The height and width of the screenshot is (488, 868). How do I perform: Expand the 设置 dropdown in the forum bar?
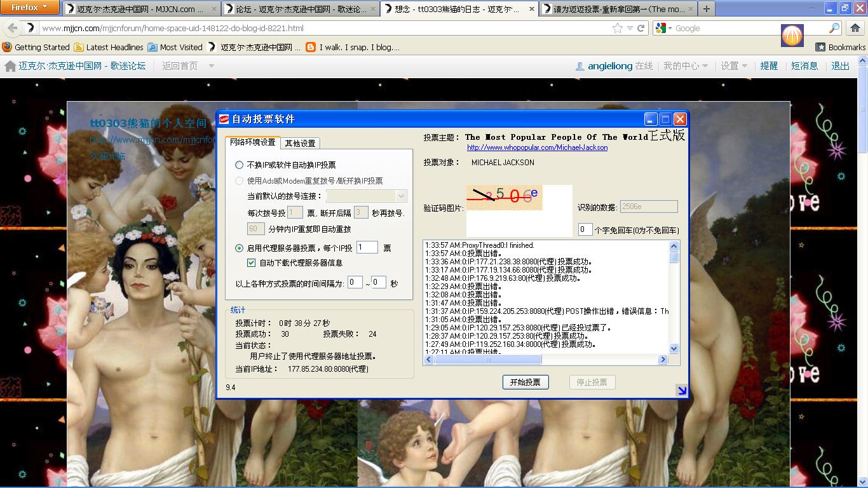pyautogui.click(x=734, y=66)
